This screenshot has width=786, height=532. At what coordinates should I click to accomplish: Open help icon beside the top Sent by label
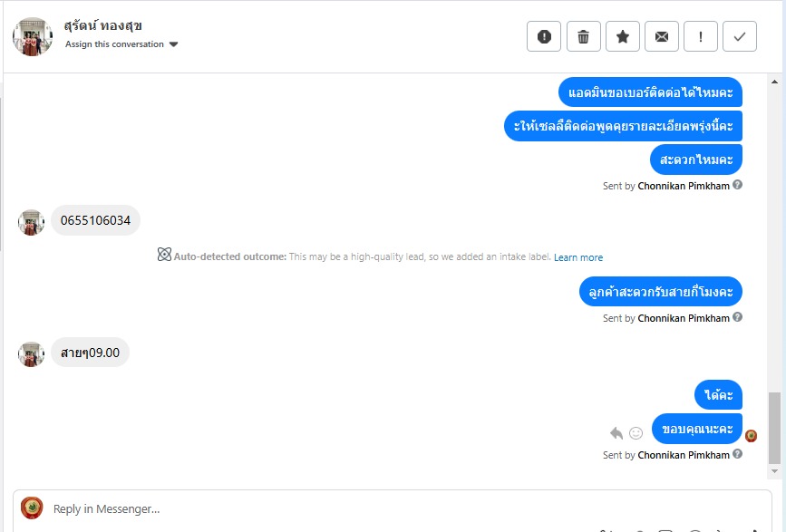[738, 185]
